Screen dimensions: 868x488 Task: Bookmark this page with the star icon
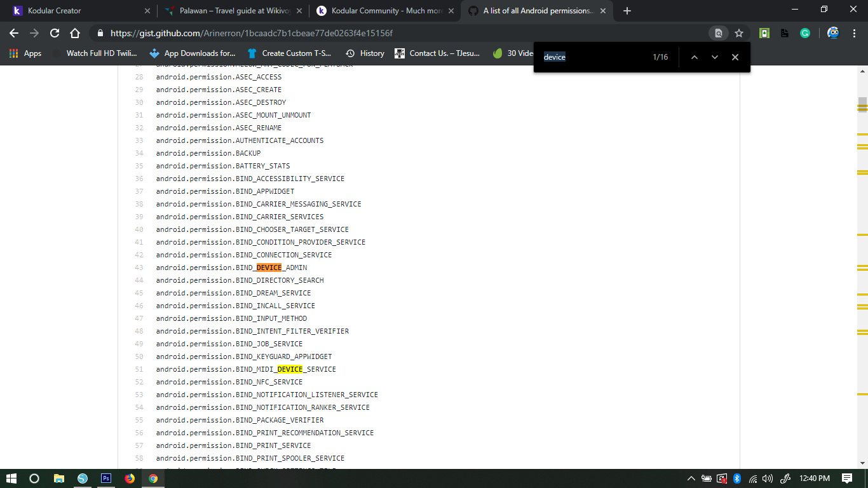(x=739, y=33)
